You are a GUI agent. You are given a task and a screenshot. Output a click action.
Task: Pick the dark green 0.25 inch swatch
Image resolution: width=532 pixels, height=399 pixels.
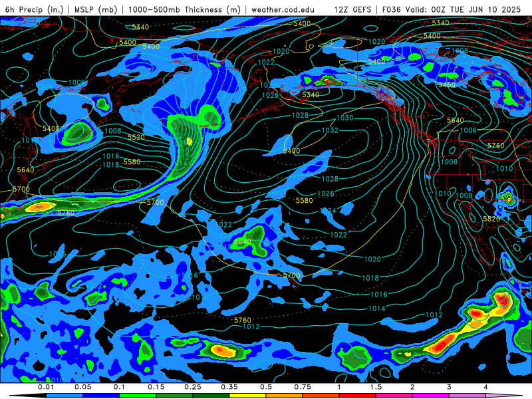[211, 396]
